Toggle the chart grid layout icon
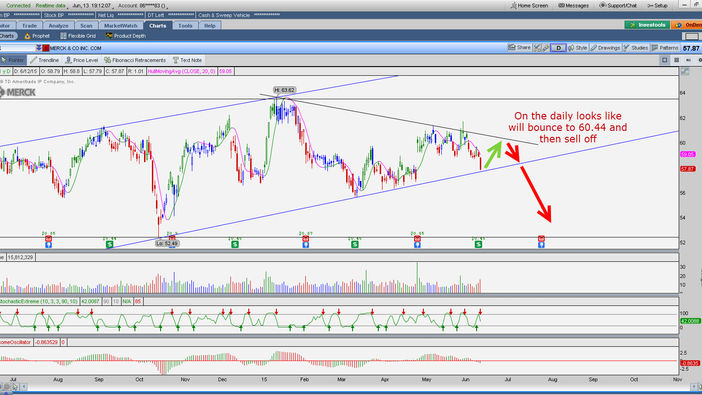This screenshot has width=702, height=395. [x=676, y=60]
